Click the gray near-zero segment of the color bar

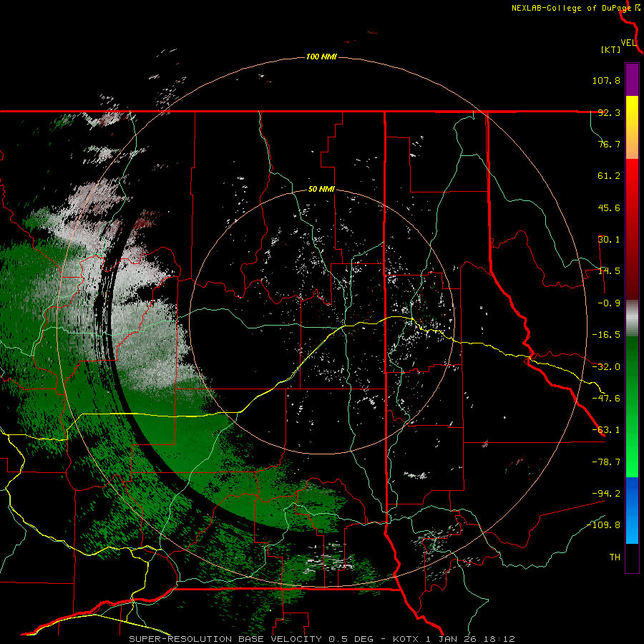pos(632,318)
